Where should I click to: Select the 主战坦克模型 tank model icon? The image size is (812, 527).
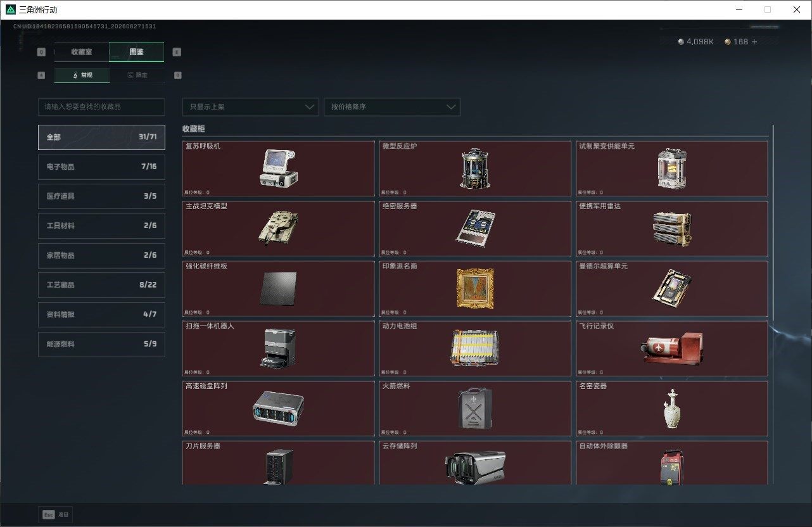[278, 227]
